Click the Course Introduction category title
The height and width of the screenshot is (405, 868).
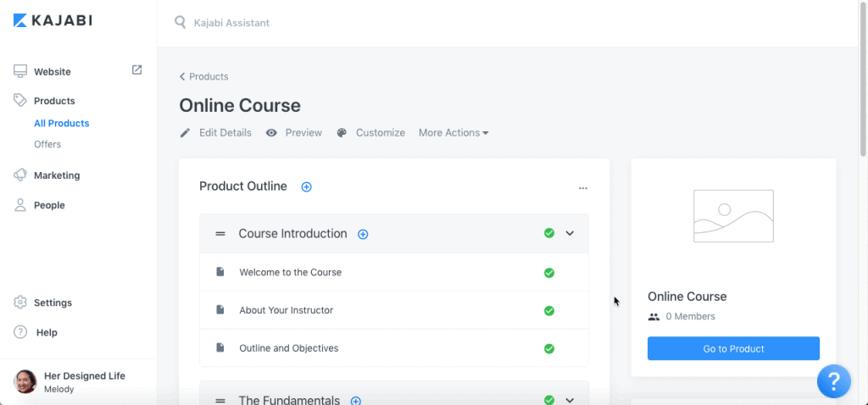pos(292,234)
